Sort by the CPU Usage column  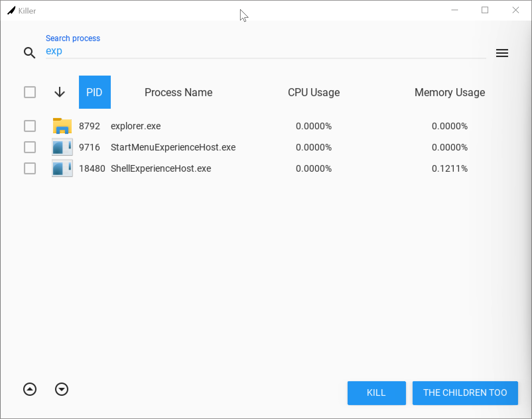coord(314,92)
